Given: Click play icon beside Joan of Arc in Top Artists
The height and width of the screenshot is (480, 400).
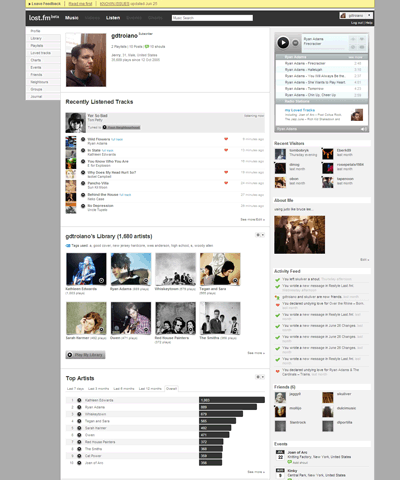Looking at the screenshot, I should [79, 463].
